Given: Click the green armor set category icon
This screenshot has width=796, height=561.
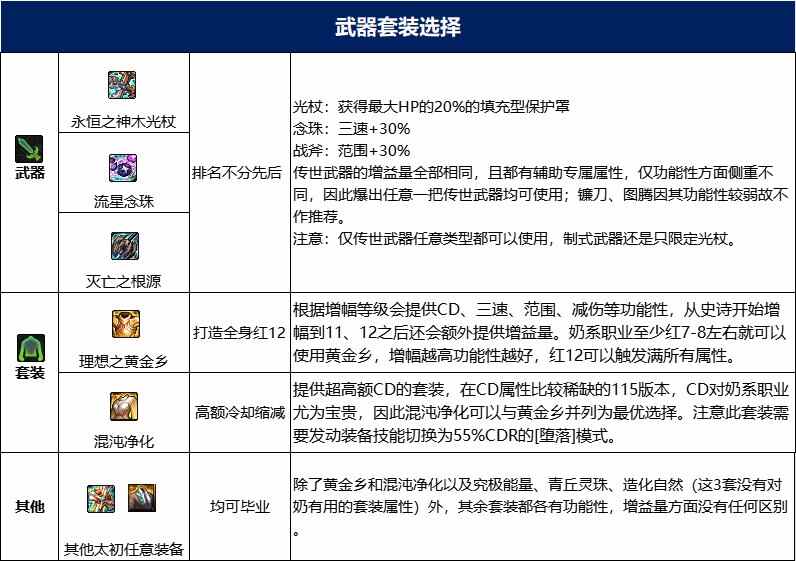Looking at the screenshot, I should click(30, 347).
